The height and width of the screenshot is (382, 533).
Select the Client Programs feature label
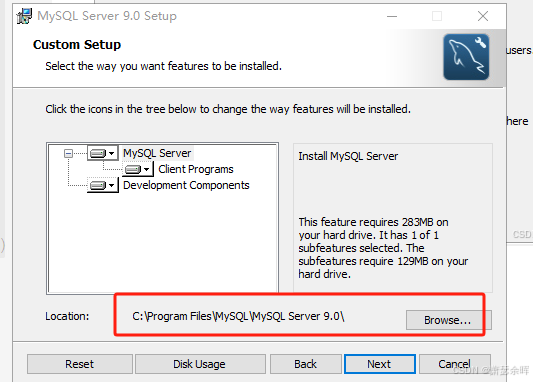196,169
